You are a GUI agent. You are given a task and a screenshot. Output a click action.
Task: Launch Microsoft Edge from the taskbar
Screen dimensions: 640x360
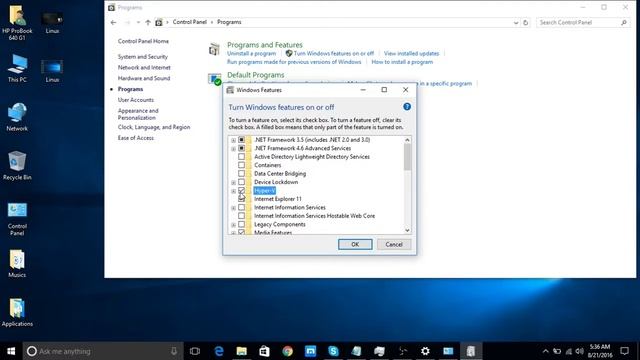tap(219, 351)
